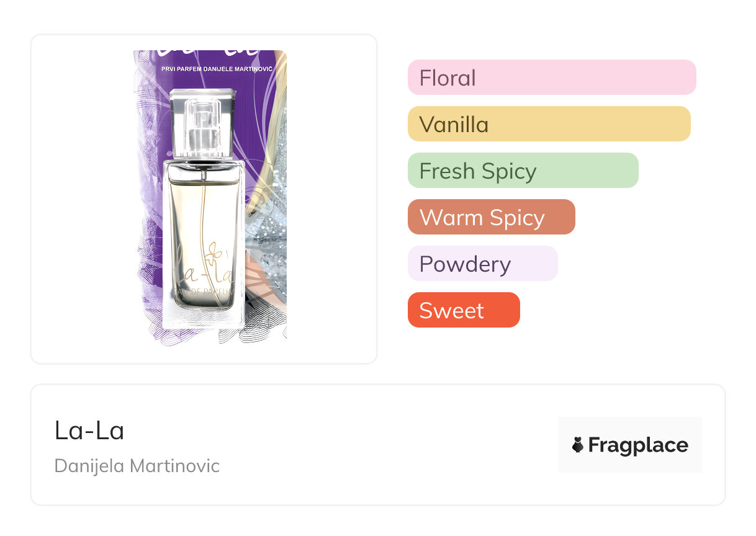This screenshot has width=756, height=536.
Task: Pick the lavender Powdery accord bar
Action: (482, 264)
